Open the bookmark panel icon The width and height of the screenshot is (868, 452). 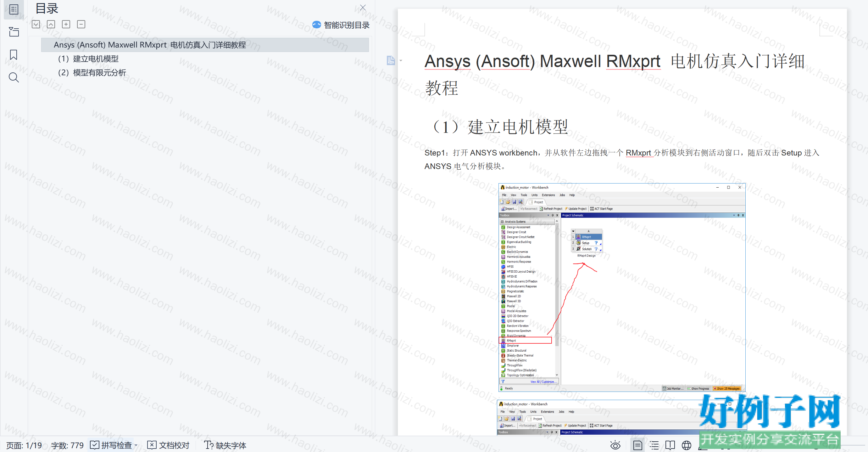click(14, 55)
